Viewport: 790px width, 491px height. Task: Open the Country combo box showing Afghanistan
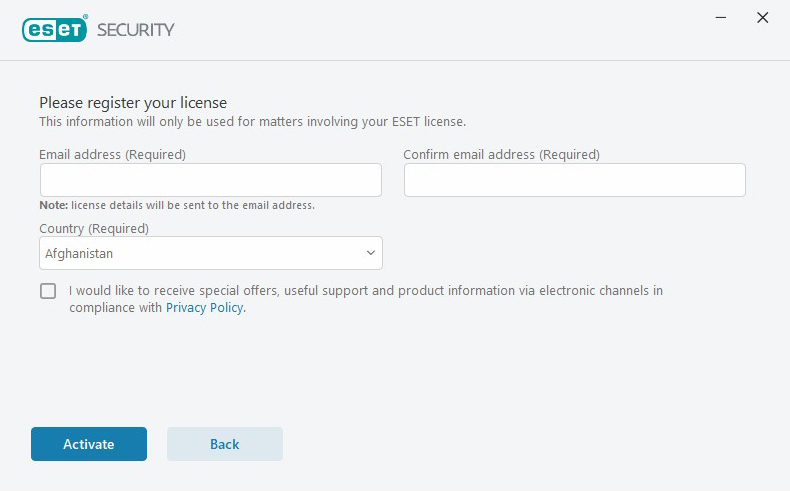211,253
